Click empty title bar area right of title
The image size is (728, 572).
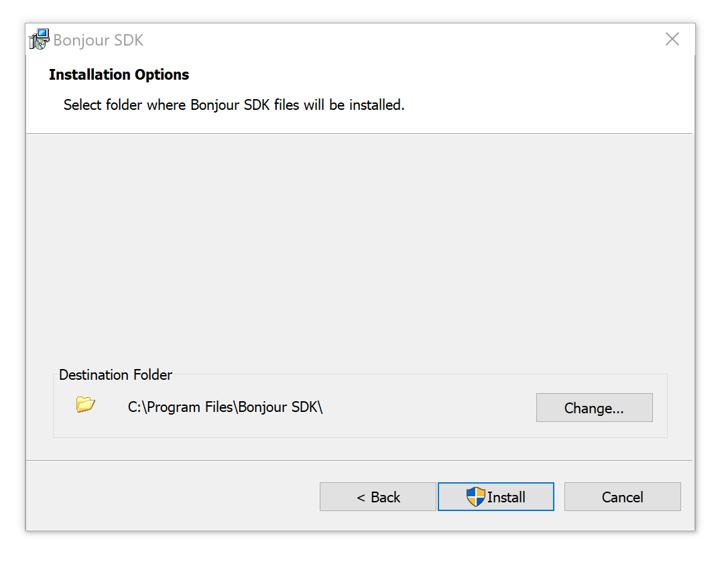[x=402, y=40]
